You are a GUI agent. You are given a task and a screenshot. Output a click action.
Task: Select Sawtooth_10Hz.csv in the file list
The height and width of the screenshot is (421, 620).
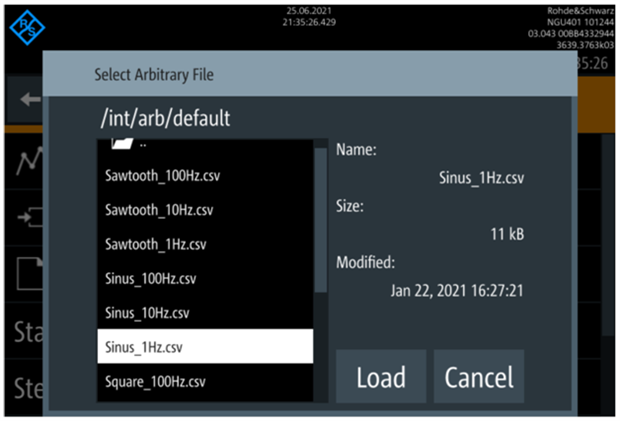tap(205, 210)
